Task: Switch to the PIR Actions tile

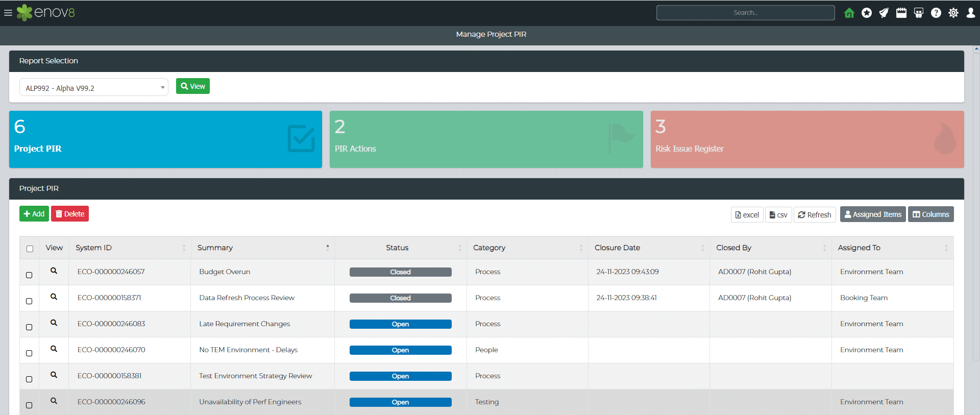Action: (x=486, y=139)
